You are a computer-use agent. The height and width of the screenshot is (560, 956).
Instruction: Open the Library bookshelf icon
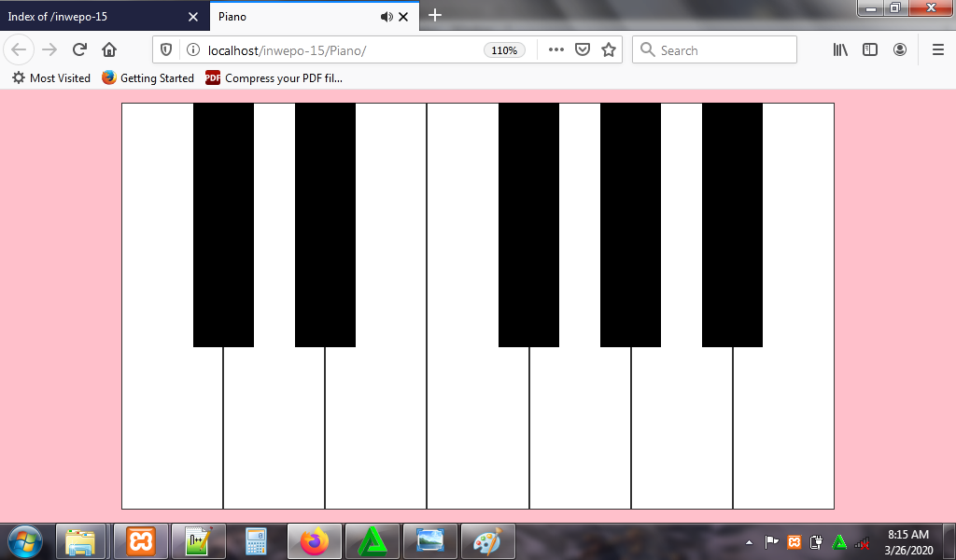[x=840, y=50]
